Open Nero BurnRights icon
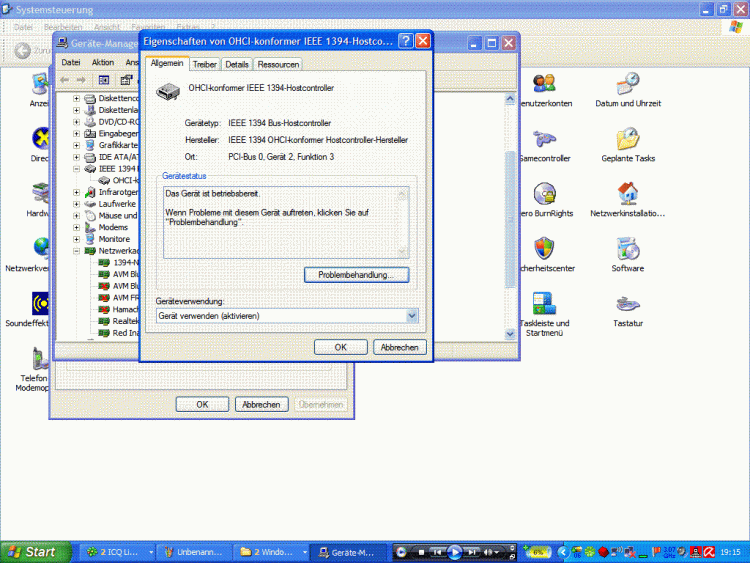The width and height of the screenshot is (750, 563). (544, 194)
